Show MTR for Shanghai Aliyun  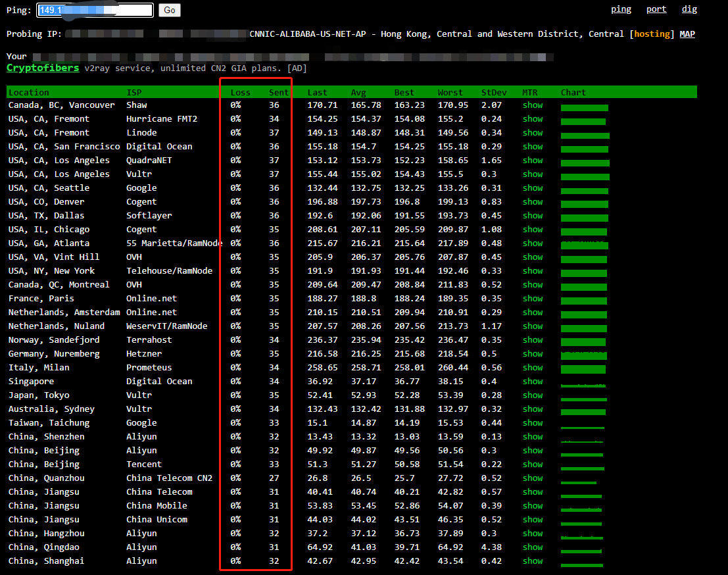[533, 561]
